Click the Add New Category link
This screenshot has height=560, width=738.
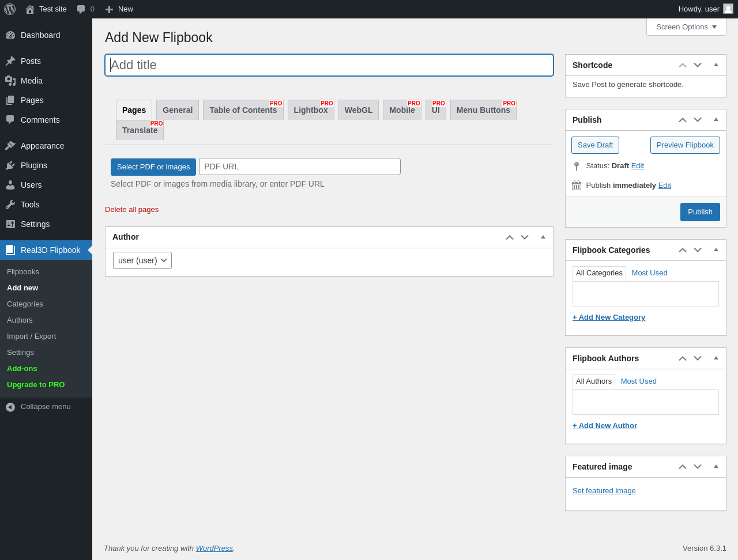click(x=609, y=317)
